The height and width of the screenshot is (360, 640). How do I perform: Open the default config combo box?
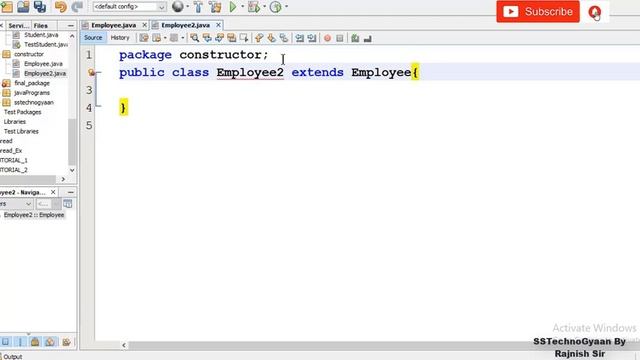[129, 7]
